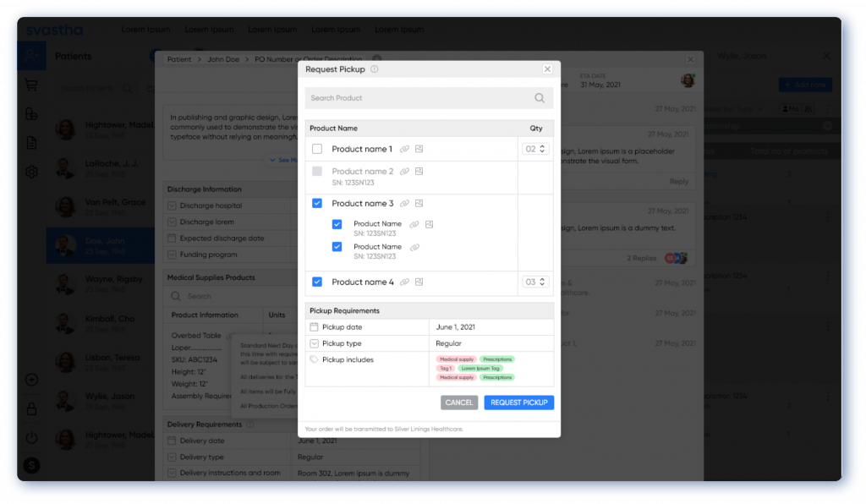The width and height of the screenshot is (866, 504).
Task: View the image icon for Product name 3
Action: point(419,204)
